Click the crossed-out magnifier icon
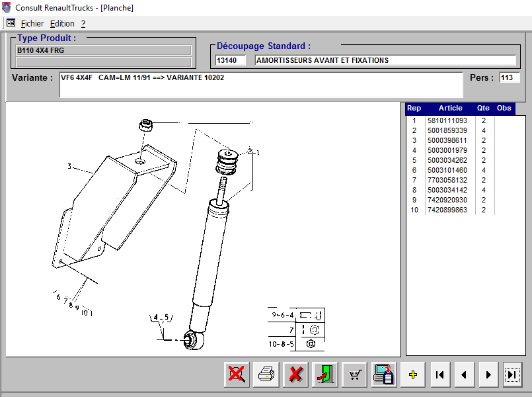 coord(235,375)
